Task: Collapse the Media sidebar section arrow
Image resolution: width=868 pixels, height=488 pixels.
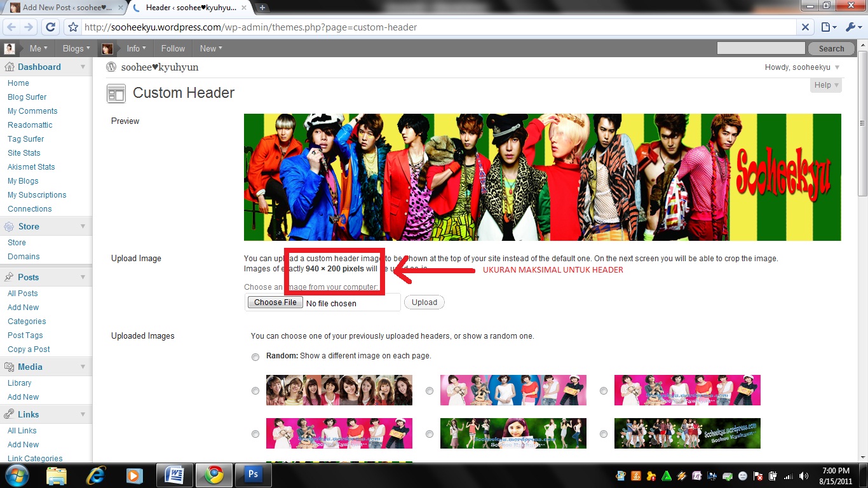Action: (x=83, y=367)
